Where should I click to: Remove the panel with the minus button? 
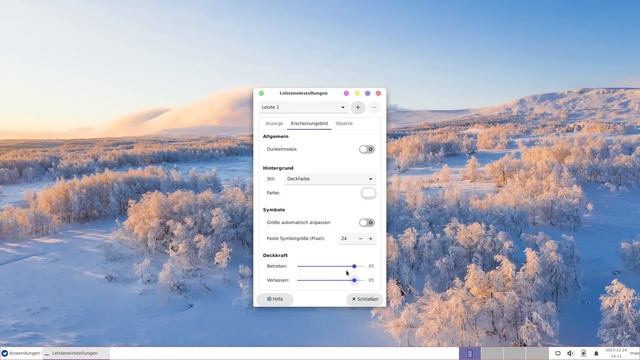pyautogui.click(x=373, y=107)
